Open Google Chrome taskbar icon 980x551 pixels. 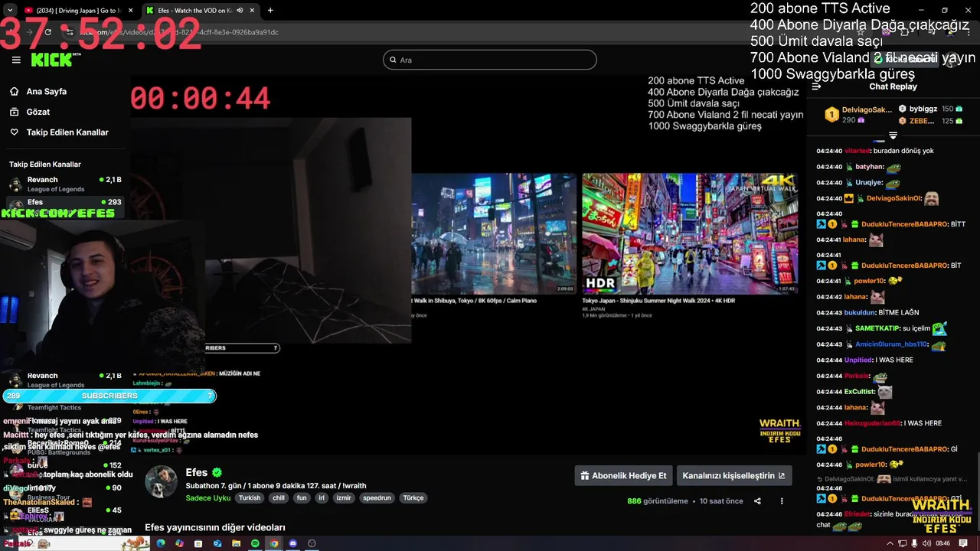274,543
